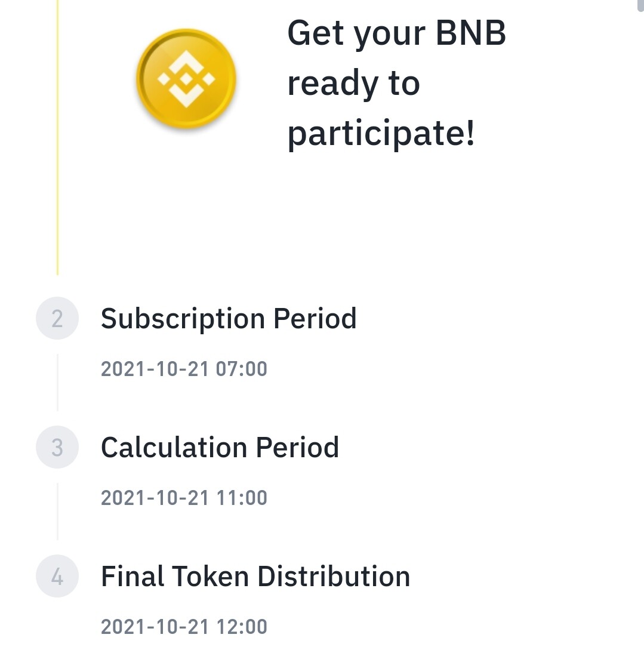Select the step 4 circle marker

pos(57,577)
